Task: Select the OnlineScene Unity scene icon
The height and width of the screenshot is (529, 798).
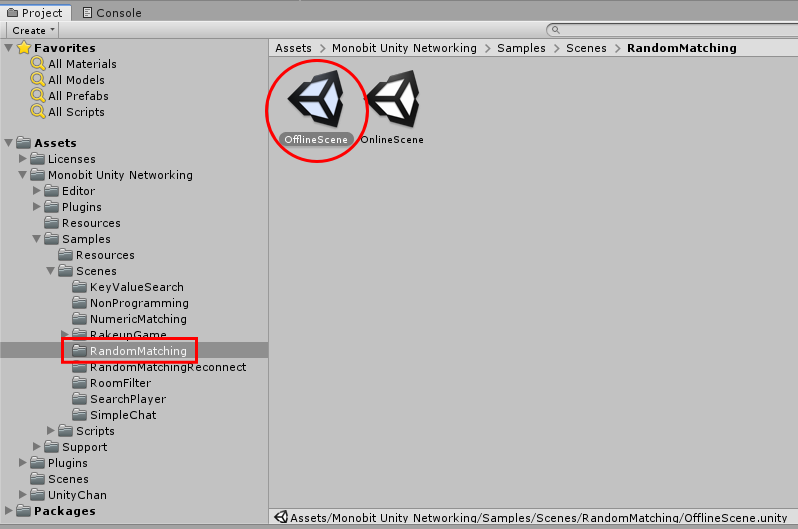Action: (x=393, y=99)
